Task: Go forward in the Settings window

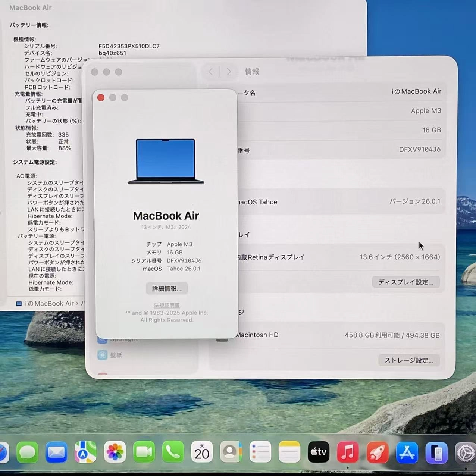Action: [229, 72]
